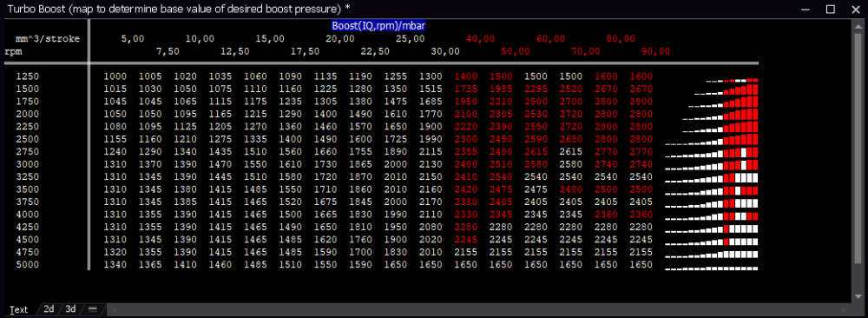Select the cell with value 1135
The height and width of the screenshot is (318, 868).
(325, 76)
